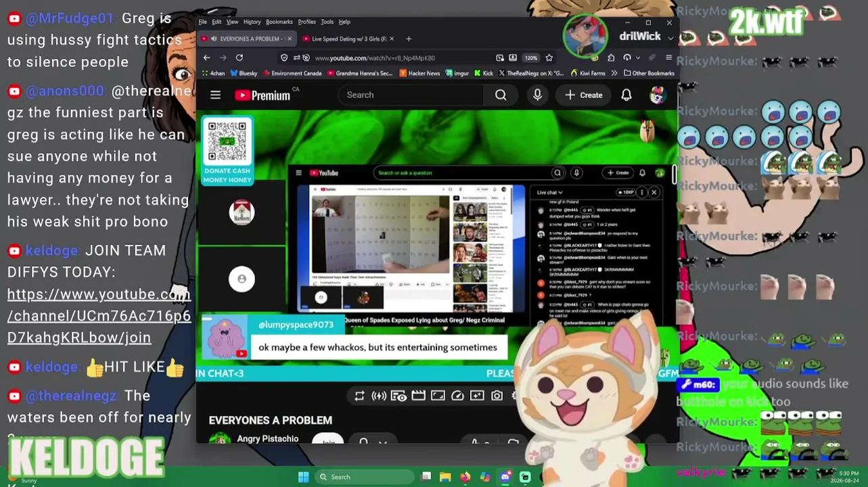
Task: Open the YouTube account avatar menu
Action: (657, 95)
